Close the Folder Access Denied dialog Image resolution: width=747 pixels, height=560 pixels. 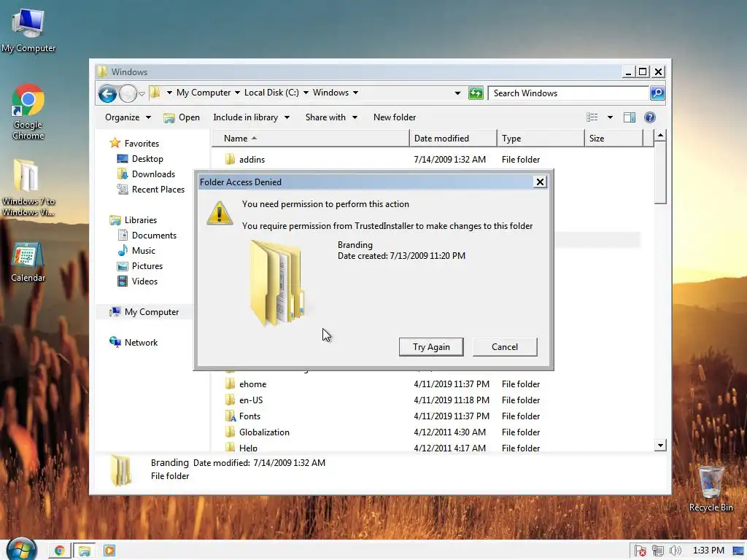pyautogui.click(x=540, y=182)
